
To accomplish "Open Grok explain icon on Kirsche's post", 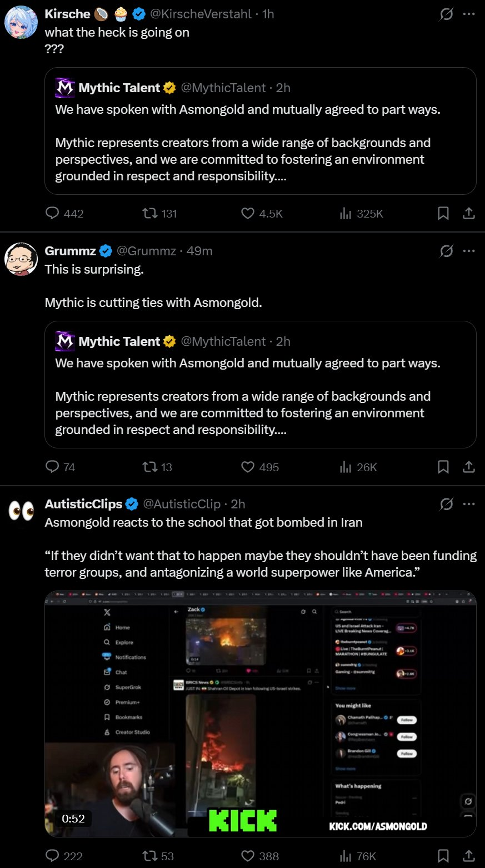I will (446, 14).
